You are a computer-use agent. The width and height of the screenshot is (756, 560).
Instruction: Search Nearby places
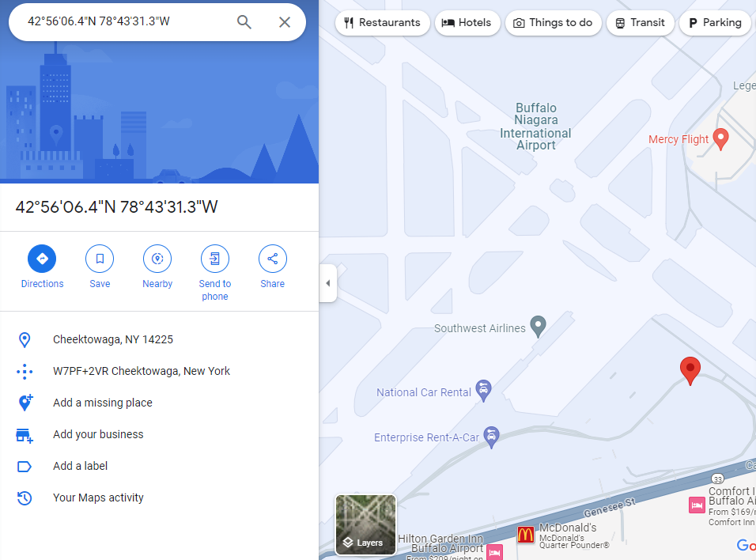(x=157, y=267)
